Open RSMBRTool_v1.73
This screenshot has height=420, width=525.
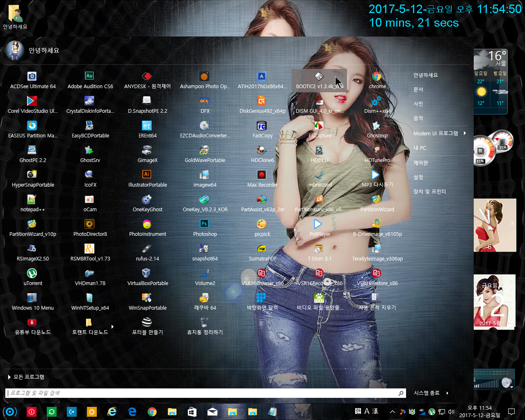(x=90, y=253)
